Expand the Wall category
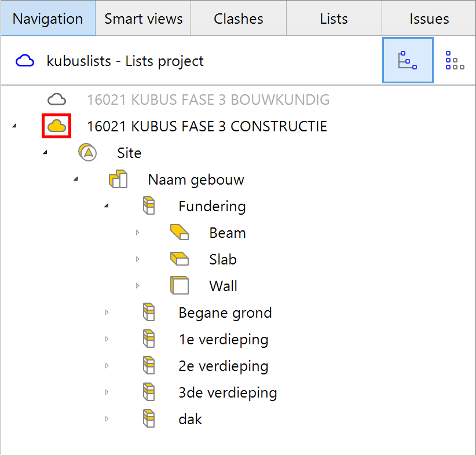 (x=137, y=286)
